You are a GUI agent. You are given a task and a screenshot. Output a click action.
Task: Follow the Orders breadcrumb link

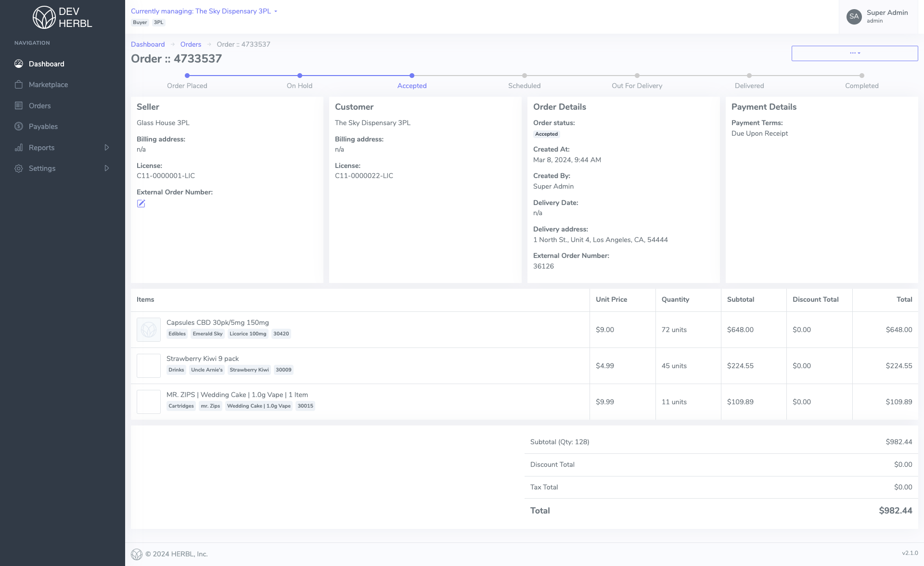pos(191,44)
